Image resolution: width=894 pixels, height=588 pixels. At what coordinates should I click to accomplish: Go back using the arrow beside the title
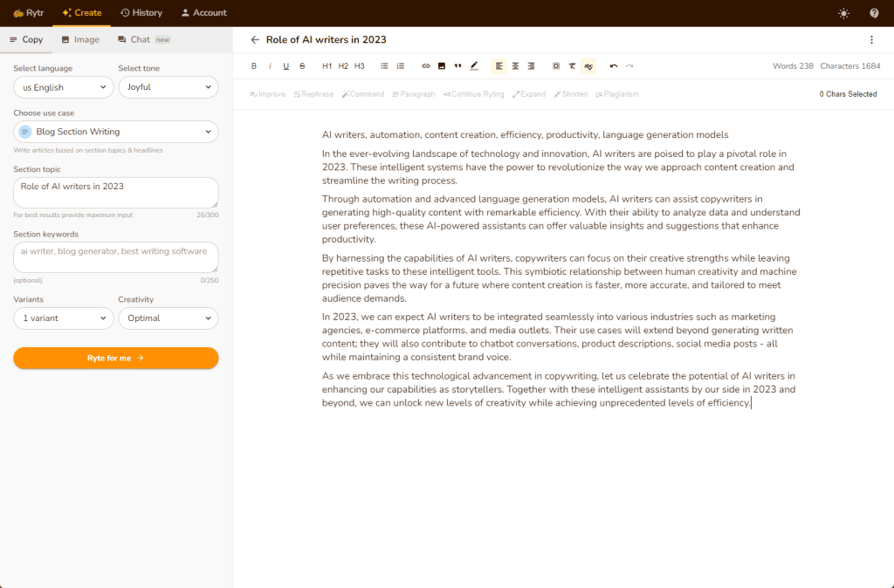coord(255,40)
